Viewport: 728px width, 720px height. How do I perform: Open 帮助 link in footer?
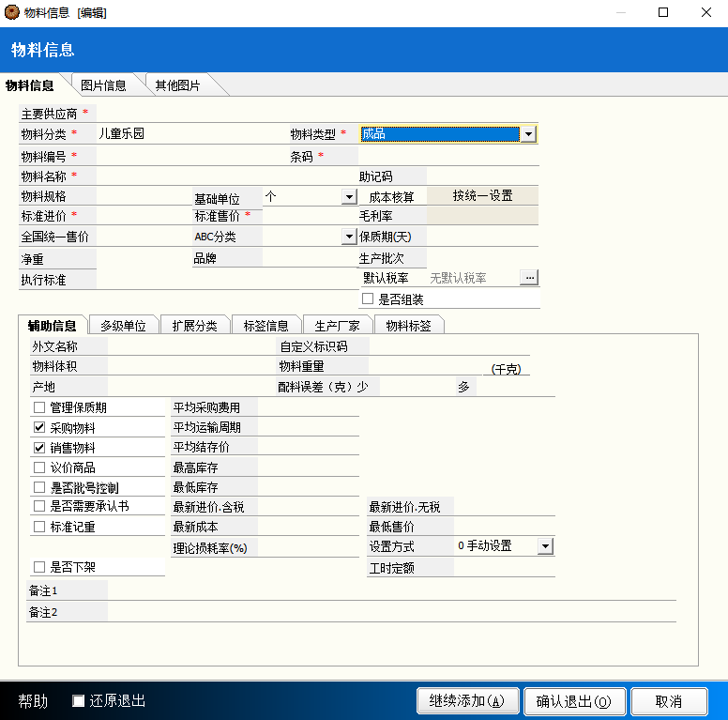(x=33, y=701)
